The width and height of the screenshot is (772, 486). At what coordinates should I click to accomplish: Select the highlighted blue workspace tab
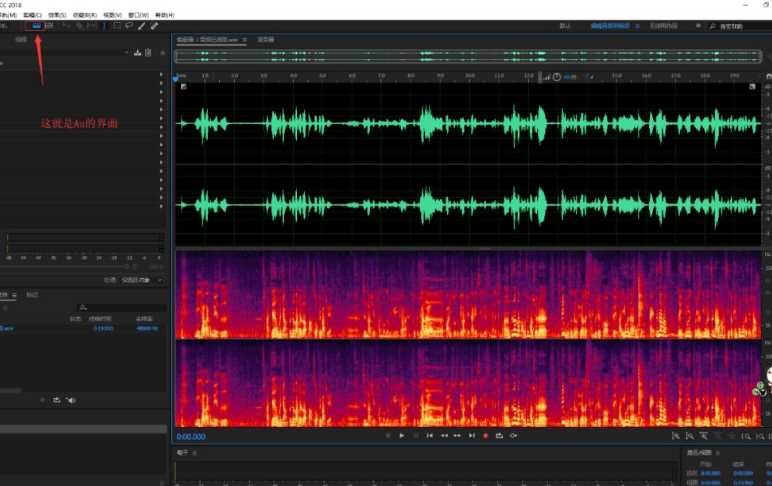point(610,26)
